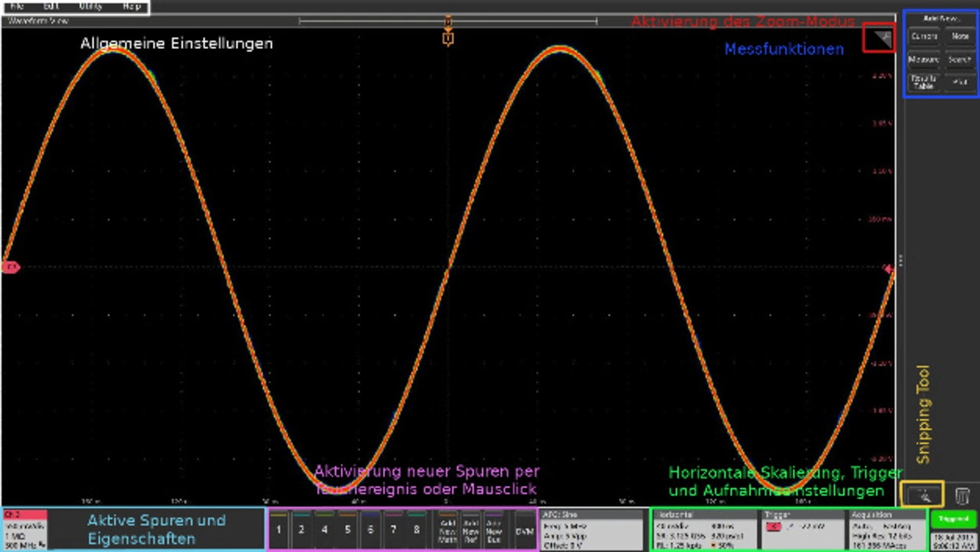Add a new Plot
The height and width of the screenshot is (552, 980).
(960, 83)
